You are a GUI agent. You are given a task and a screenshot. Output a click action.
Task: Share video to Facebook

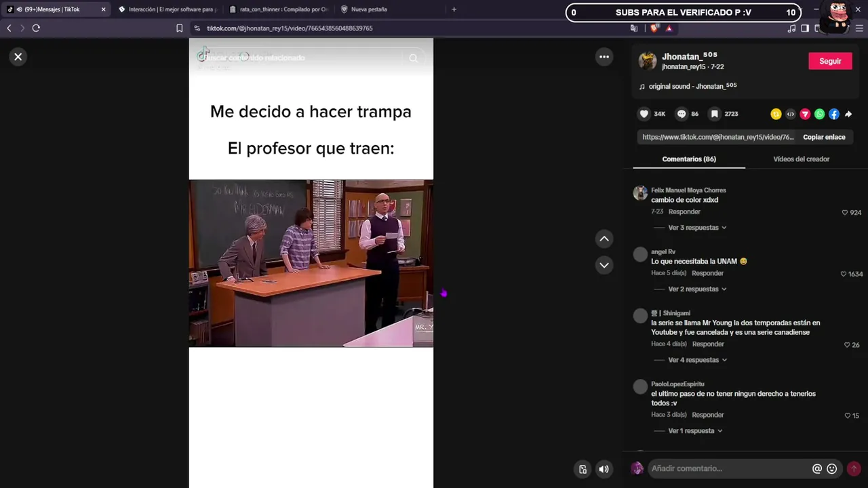pyautogui.click(x=834, y=115)
